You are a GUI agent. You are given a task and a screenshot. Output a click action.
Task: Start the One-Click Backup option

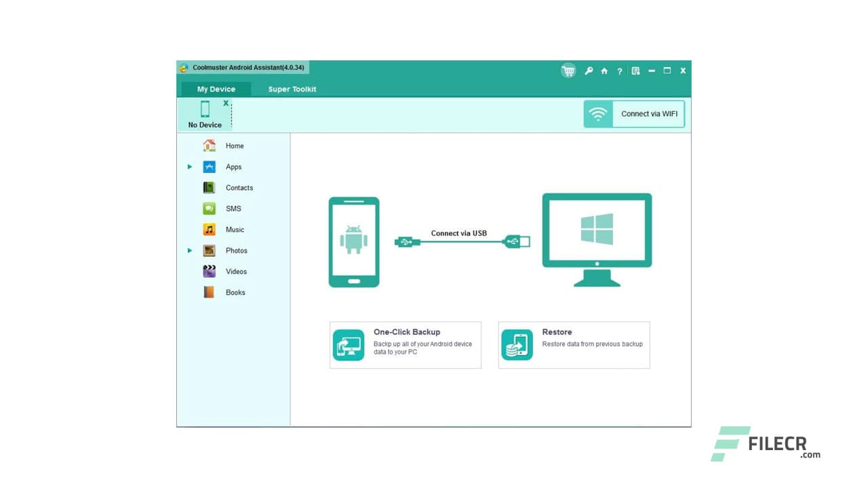(406, 345)
